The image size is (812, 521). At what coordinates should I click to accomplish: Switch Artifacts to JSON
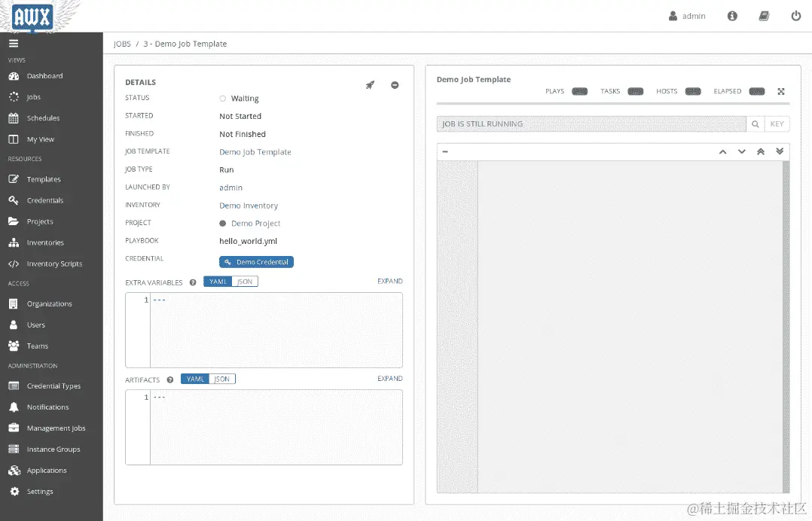click(x=222, y=379)
